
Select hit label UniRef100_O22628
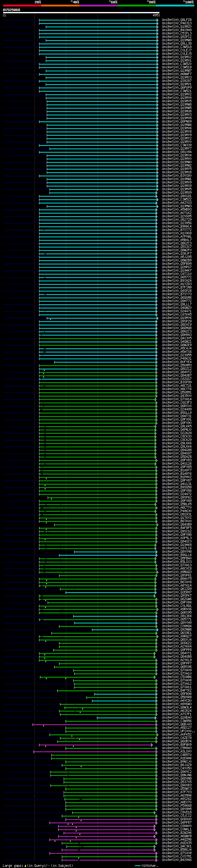(x=176, y=433)
